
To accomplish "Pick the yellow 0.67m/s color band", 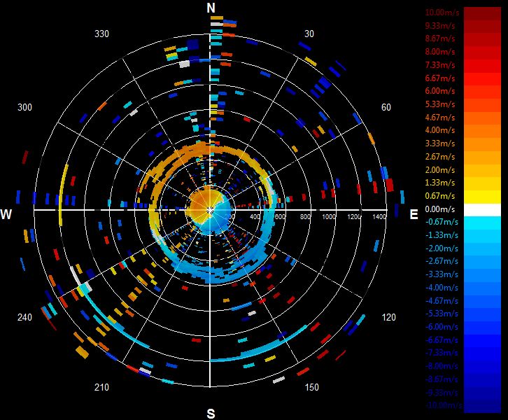I will point(482,197).
